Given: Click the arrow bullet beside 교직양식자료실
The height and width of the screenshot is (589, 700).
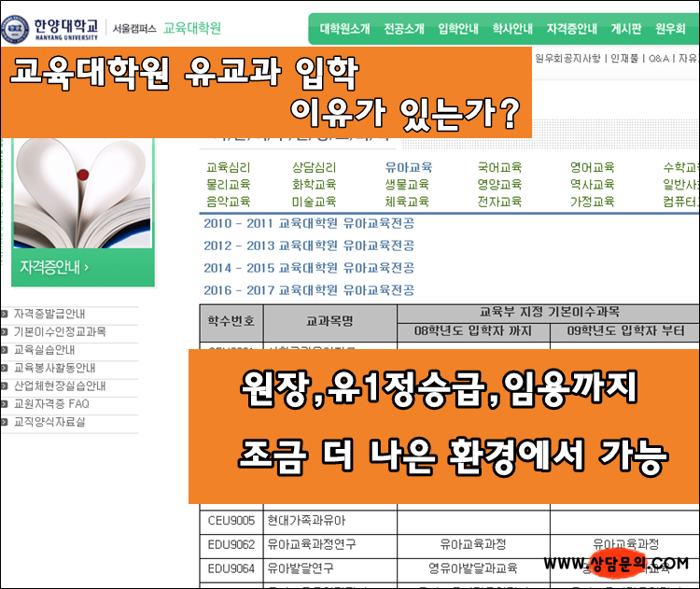Looking at the screenshot, I should pyautogui.click(x=6, y=422).
